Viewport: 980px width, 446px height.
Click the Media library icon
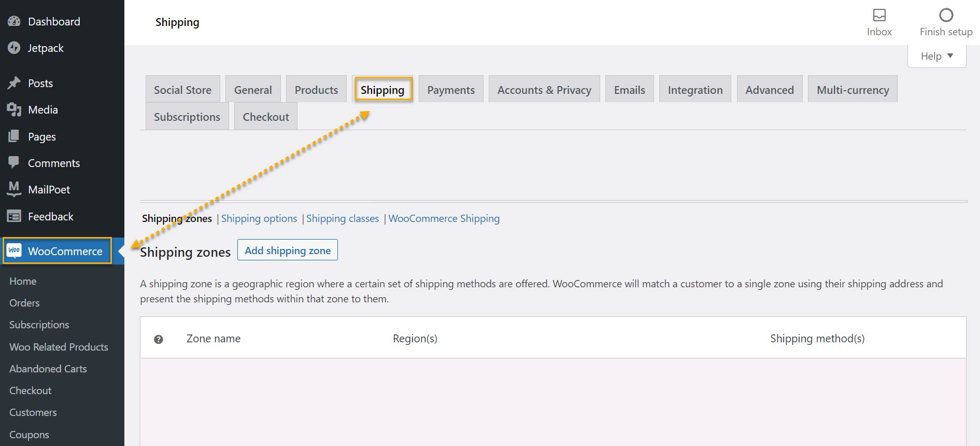[x=14, y=109]
